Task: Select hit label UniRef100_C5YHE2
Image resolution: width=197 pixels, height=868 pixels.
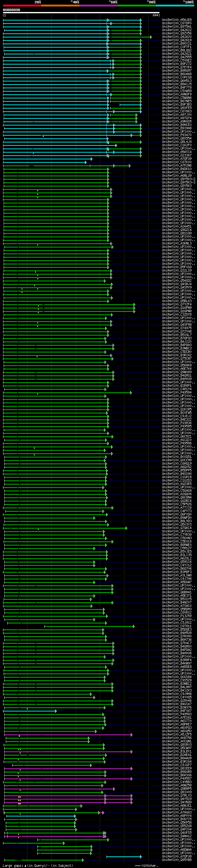Action: (177, 61)
